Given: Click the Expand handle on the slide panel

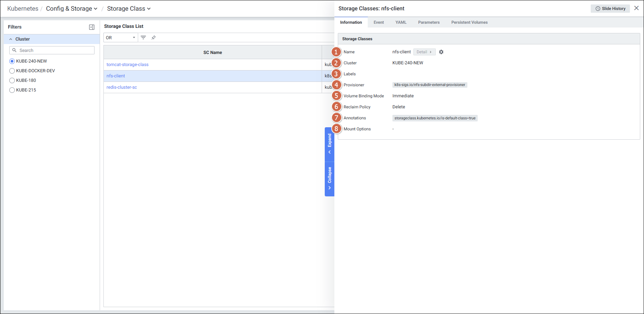Looking at the screenshot, I should pyautogui.click(x=330, y=144).
